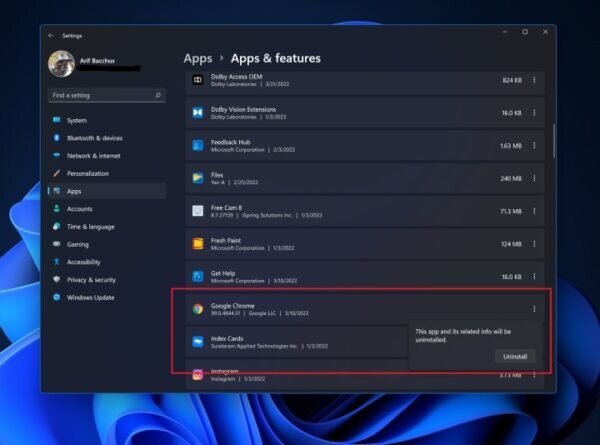Click the Feedback Hub app icon
The width and height of the screenshot is (600, 445).
198,145
